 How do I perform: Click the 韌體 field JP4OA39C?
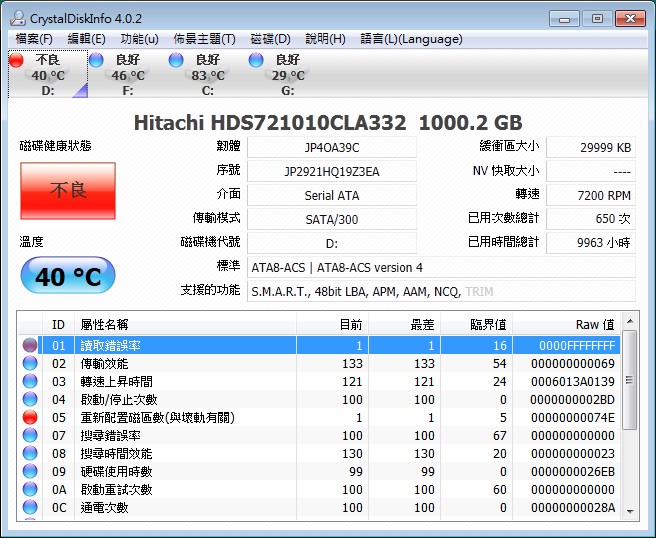pyautogui.click(x=332, y=147)
